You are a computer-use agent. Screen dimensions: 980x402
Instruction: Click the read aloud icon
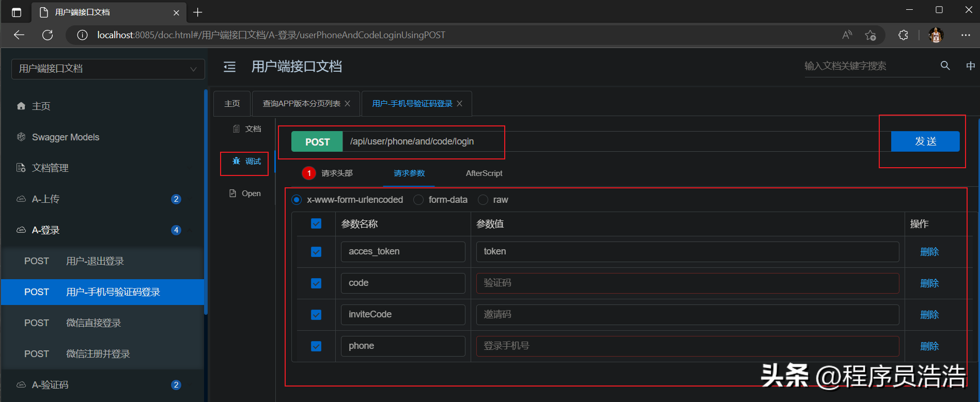click(x=847, y=35)
